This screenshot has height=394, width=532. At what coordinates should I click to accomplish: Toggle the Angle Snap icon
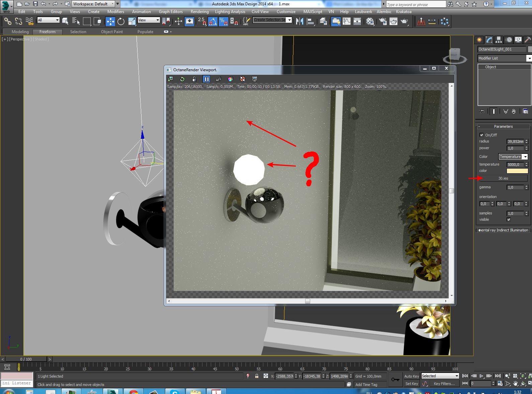(212, 22)
